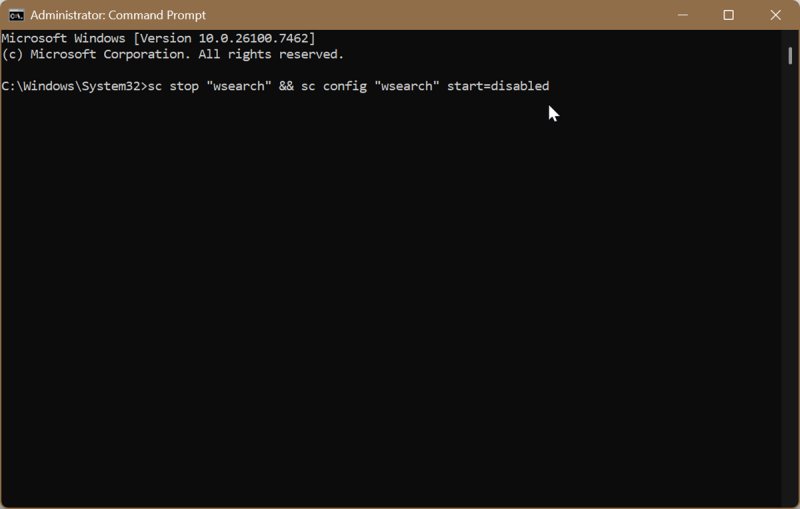Close the Administrator Command Prompt window
The image size is (800, 509).
coord(775,15)
